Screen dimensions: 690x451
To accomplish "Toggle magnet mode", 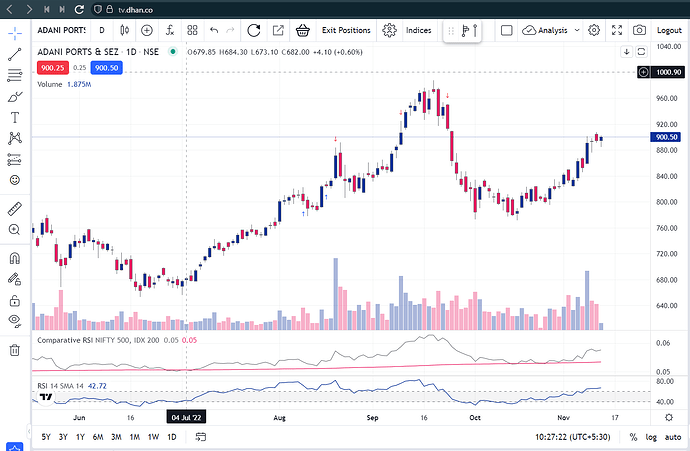I will click(15, 258).
